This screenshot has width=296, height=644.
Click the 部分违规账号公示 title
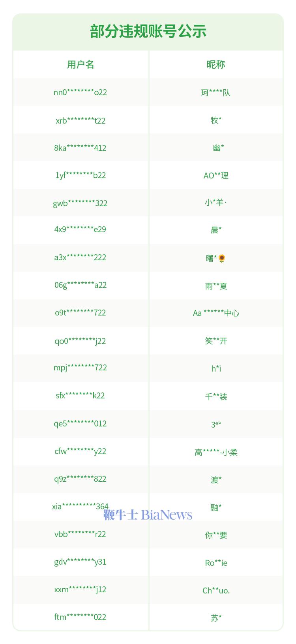point(148,32)
